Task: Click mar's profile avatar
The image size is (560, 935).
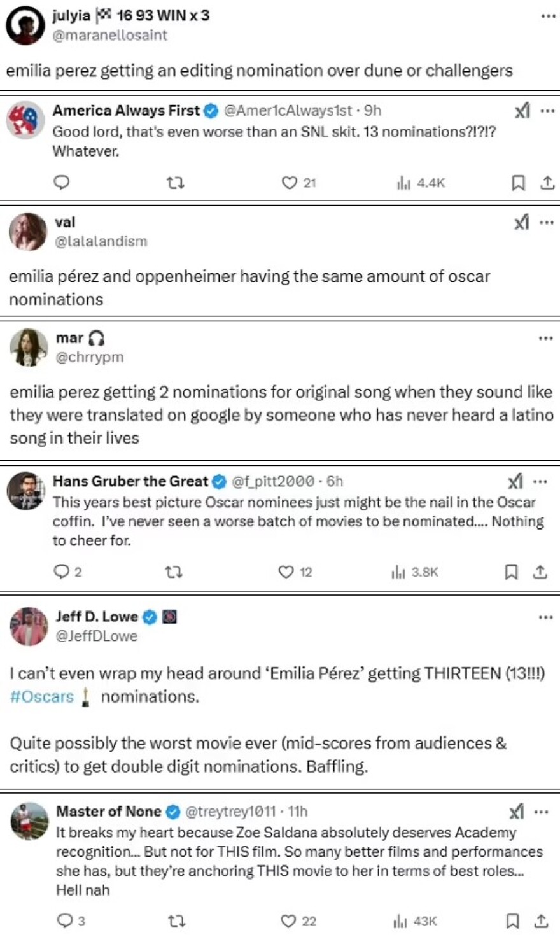Action: pyautogui.click(x=29, y=348)
